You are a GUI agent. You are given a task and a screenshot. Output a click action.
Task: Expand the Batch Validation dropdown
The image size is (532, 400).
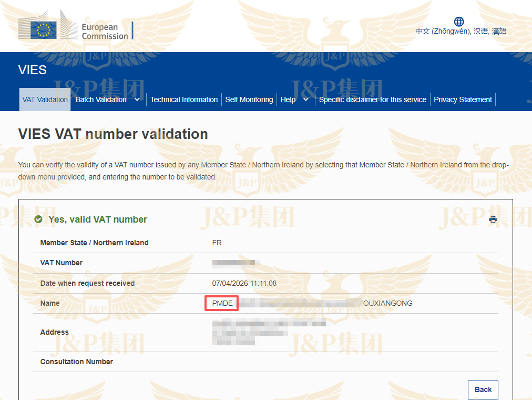coord(102,99)
